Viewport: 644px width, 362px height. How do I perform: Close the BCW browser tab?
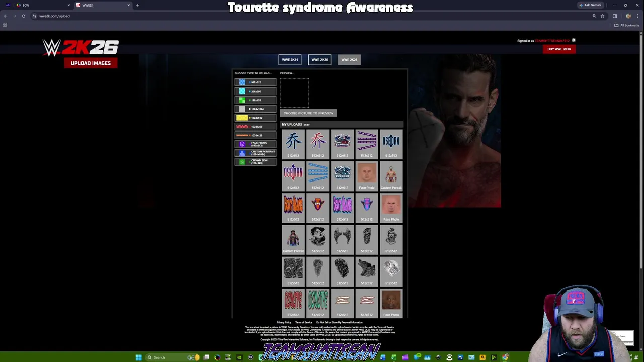tap(69, 5)
